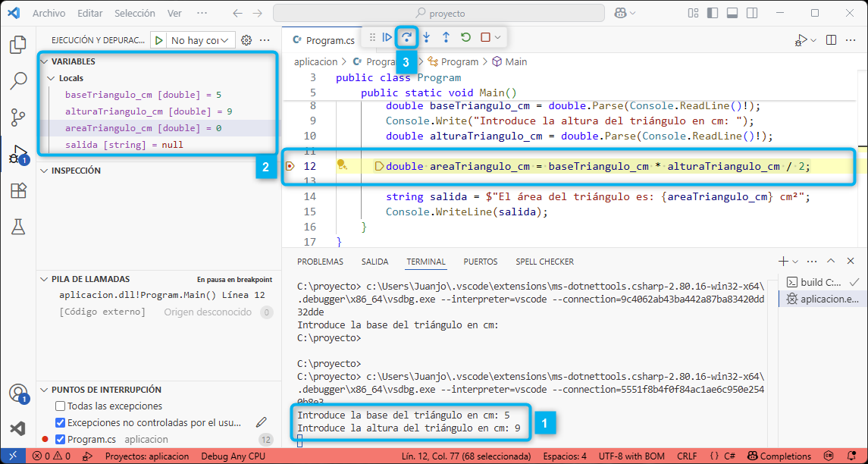The image size is (868, 464).
Task: Disable the Program.cs breakpoint checkbox
Action: tap(61, 440)
